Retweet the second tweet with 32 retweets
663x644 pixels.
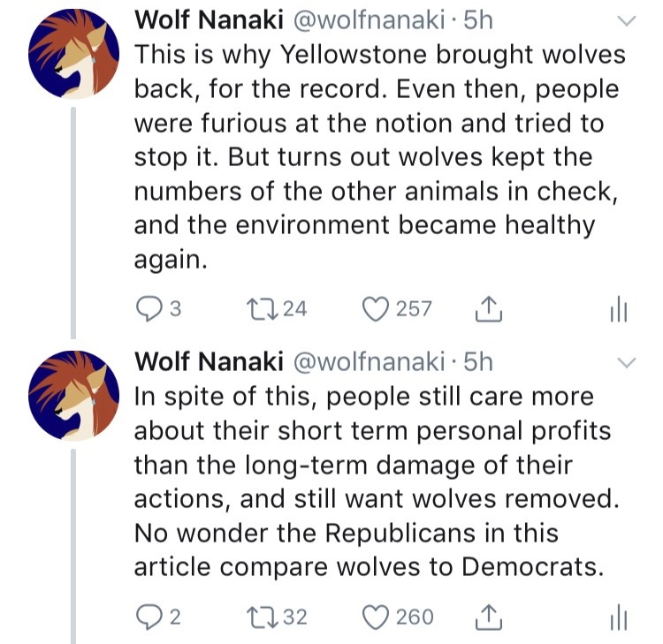click(263, 617)
